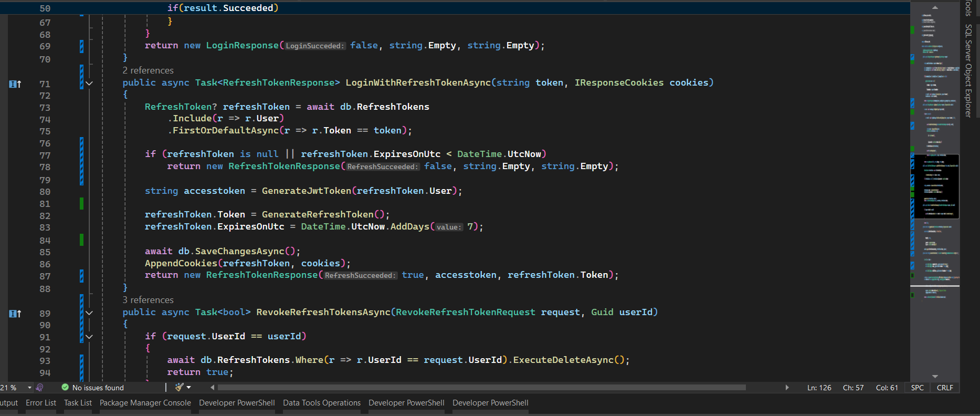
Task: Click the sticky scroll line if(result.Succeeded)
Action: pos(223,8)
